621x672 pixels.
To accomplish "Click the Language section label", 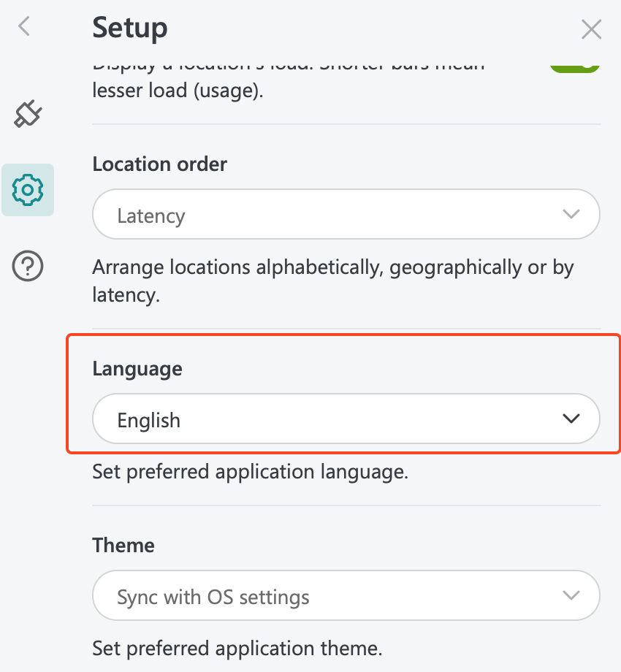I will pos(137,369).
